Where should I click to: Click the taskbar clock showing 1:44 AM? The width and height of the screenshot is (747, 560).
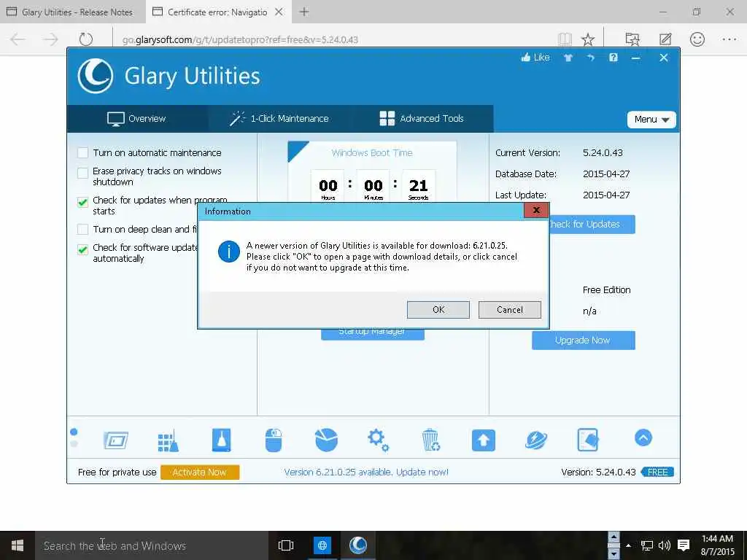pyautogui.click(x=717, y=545)
